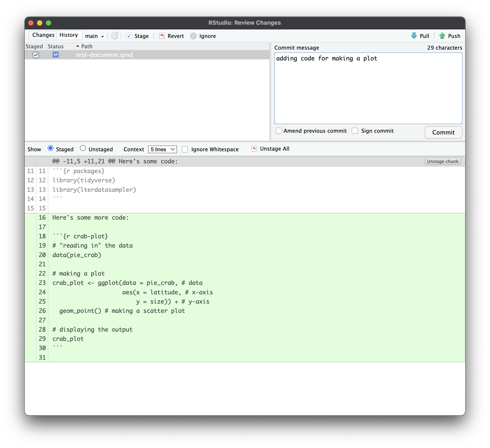Click the Pull down-arrow icon
The width and height of the screenshot is (490, 448).
[414, 36]
